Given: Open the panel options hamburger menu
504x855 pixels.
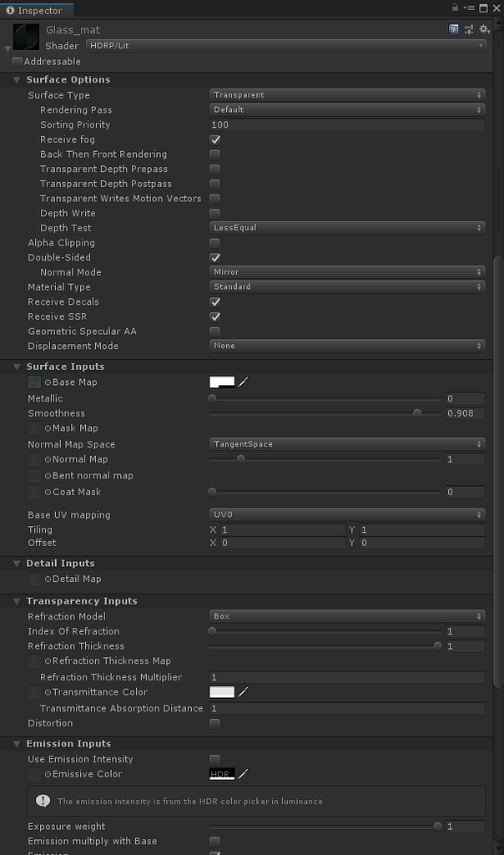Looking at the screenshot, I should (x=470, y=8).
